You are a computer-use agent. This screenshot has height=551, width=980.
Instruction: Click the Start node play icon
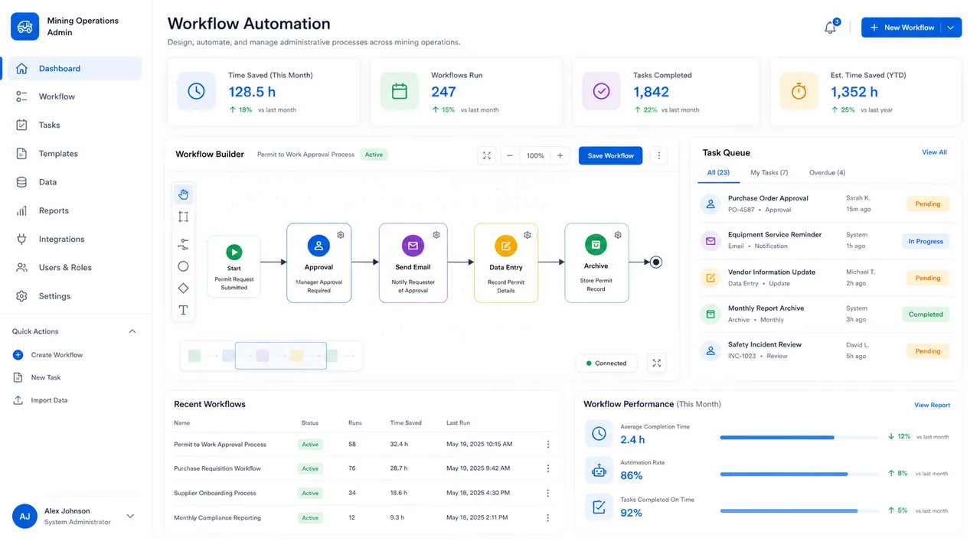pos(234,252)
